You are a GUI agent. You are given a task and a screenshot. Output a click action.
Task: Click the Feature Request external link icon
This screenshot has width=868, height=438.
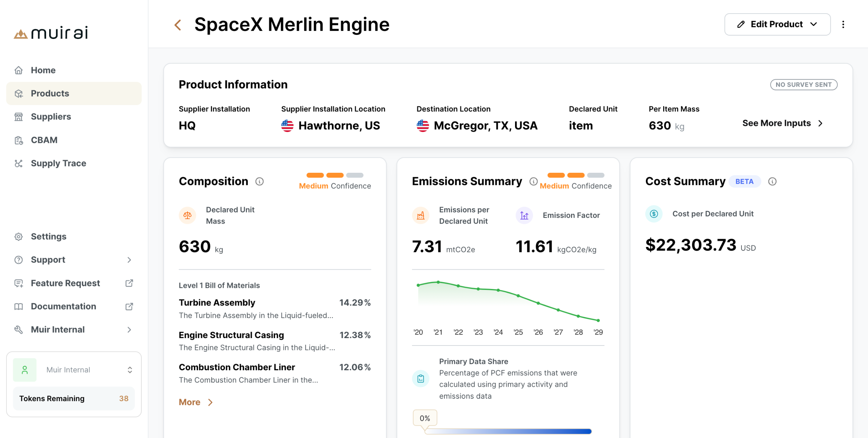tap(129, 283)
